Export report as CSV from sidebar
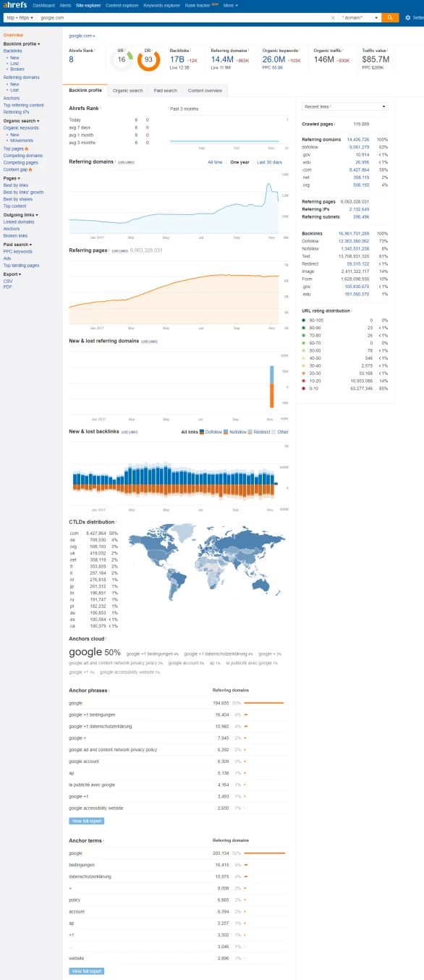 pos(7,282)
